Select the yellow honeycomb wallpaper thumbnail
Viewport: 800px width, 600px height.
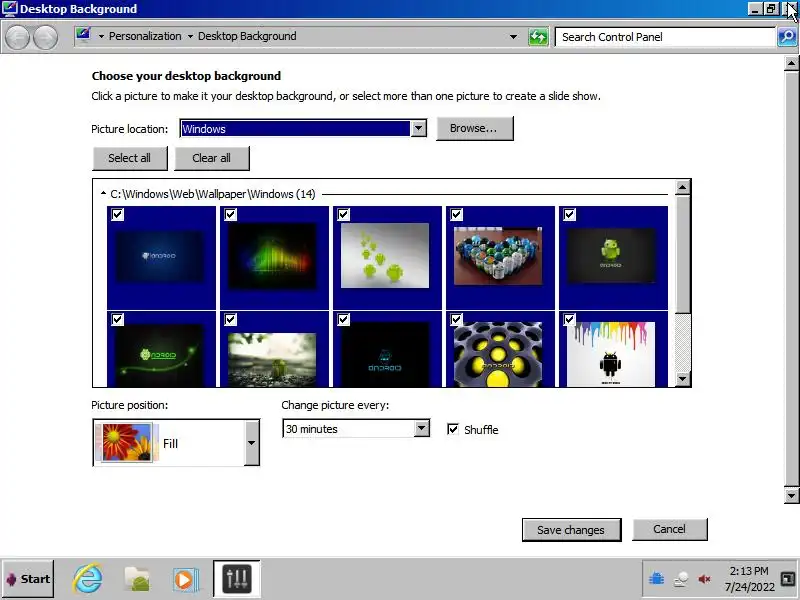click(498, 354)
